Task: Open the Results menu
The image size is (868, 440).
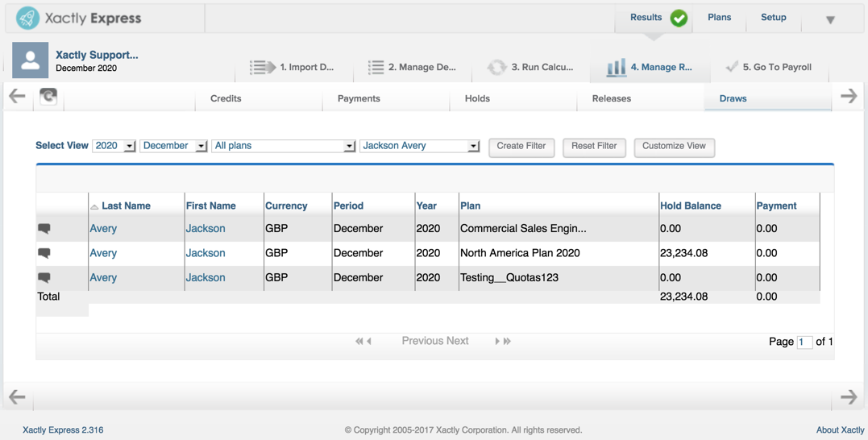Action: 646,17
